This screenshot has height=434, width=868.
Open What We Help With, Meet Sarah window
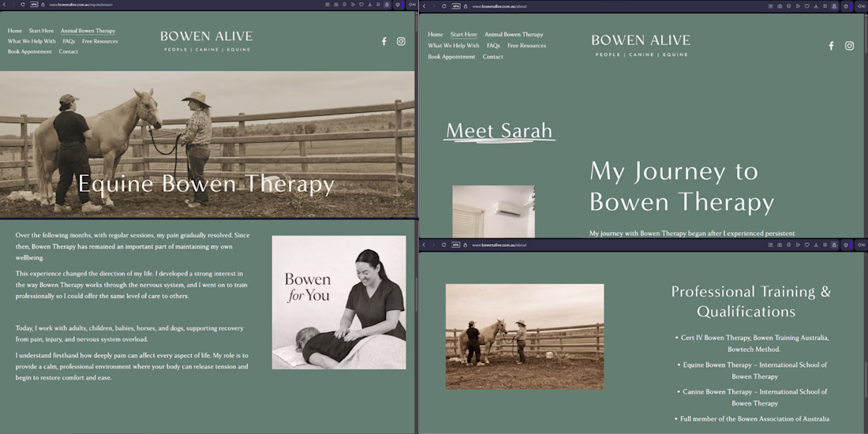454,46
